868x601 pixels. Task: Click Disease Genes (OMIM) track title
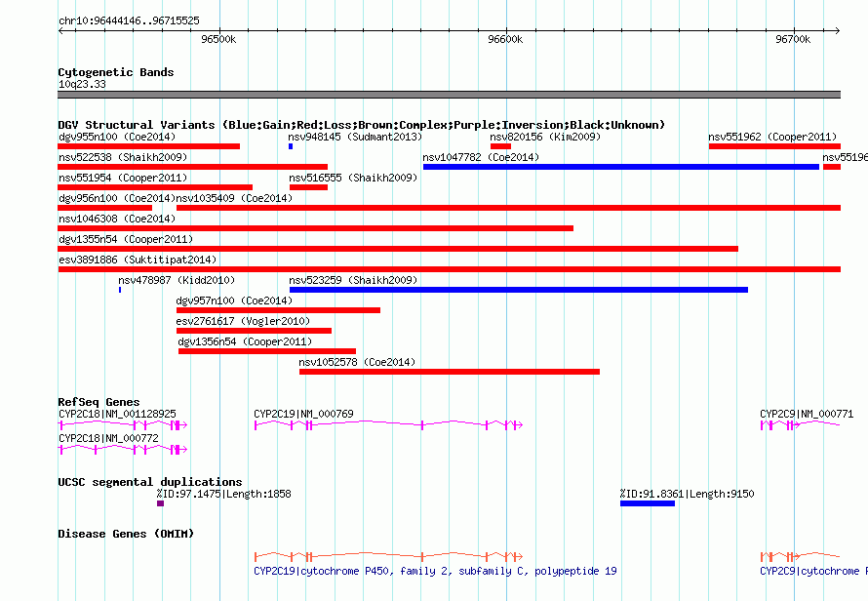coord(126,534)
